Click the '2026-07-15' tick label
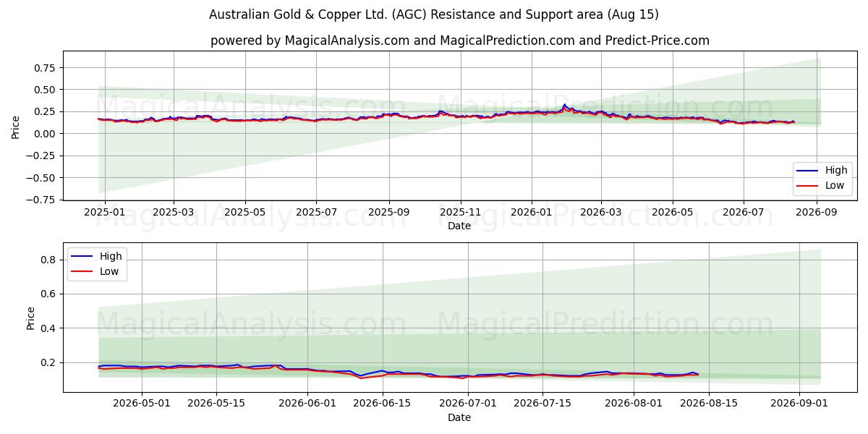Viewport: 868px width, 434px height. 544,404
